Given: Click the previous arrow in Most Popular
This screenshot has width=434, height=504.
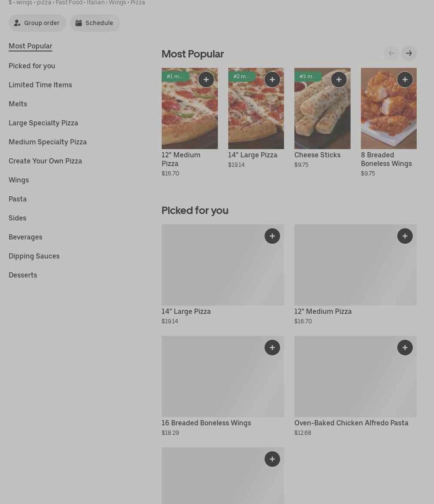Looking at the screenshot, I should [x=392, y=53].
